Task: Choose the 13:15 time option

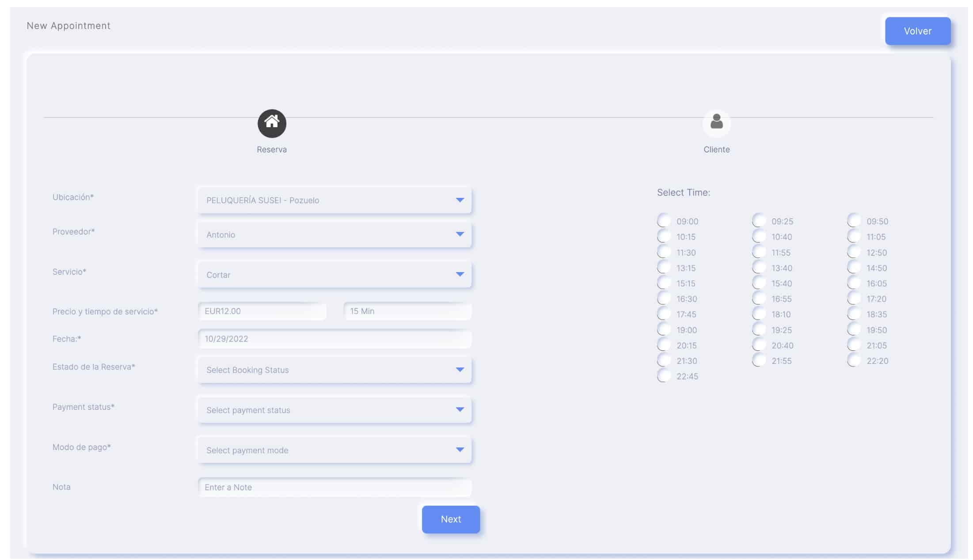Action: 664,267
